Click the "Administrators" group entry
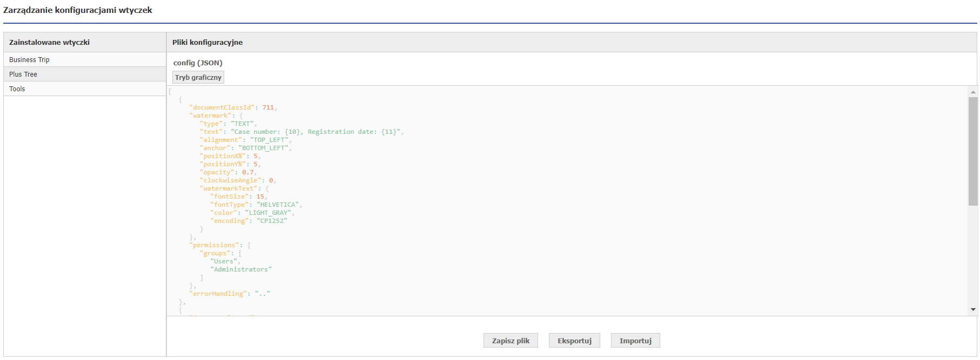The height and width of the screenshot is (360, 980). (x=241, y=270)
